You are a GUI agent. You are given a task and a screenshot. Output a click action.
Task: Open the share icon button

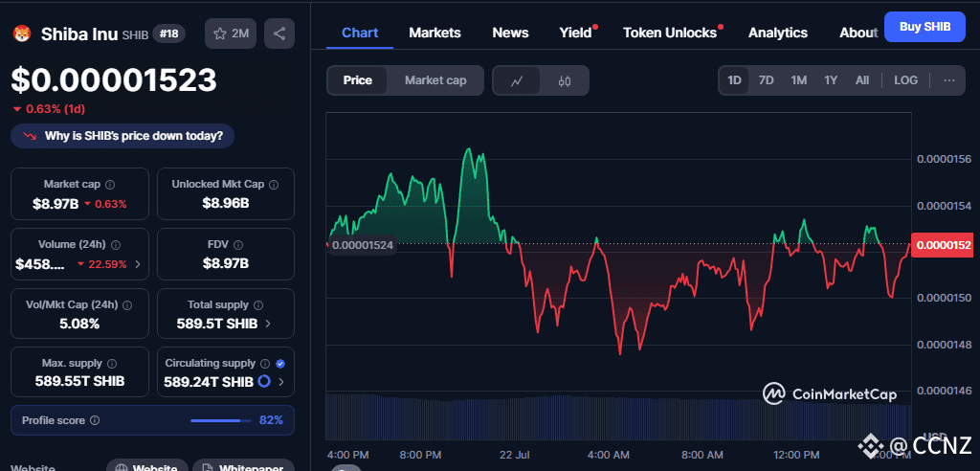(279, 34)
